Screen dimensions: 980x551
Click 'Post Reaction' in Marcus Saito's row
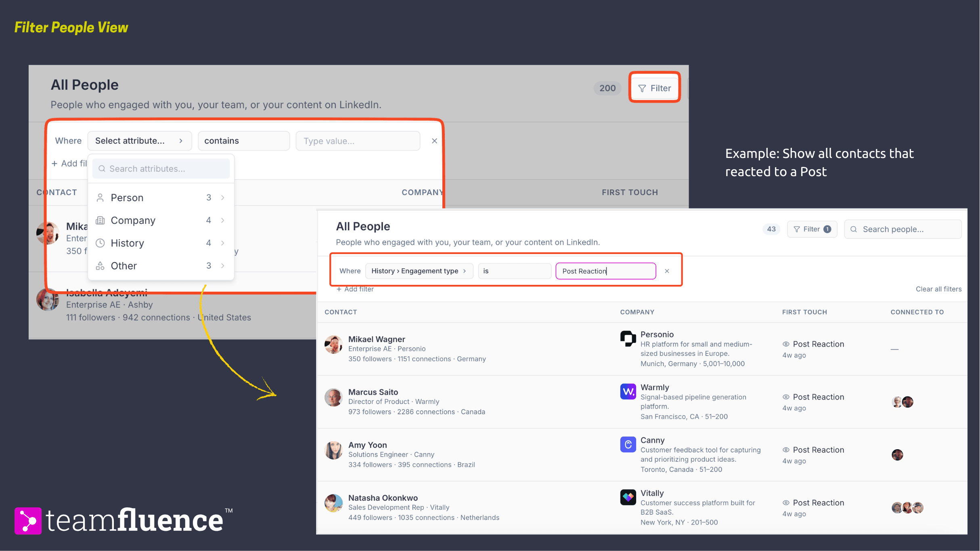click(819, 397)
